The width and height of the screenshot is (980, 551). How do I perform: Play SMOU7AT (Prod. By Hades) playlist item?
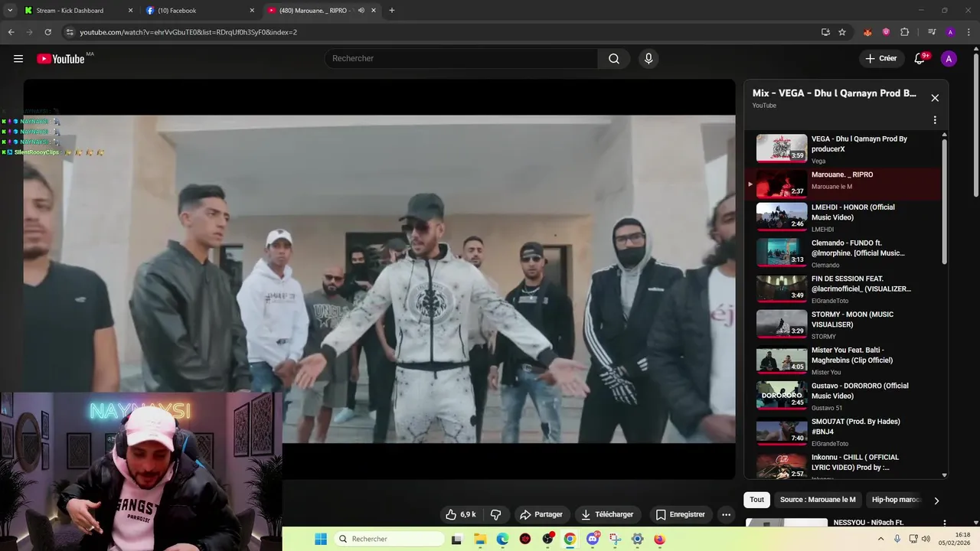click(x=842, y=432)
